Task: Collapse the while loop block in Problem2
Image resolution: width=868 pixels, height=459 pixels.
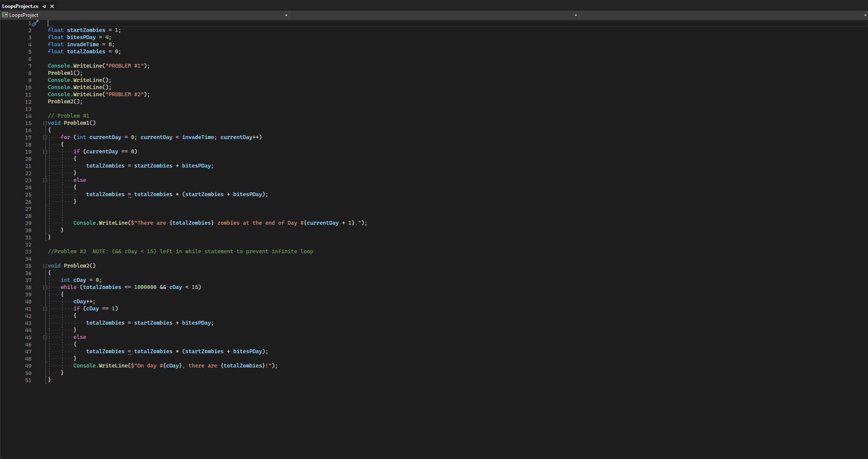Action: [45, 288]
